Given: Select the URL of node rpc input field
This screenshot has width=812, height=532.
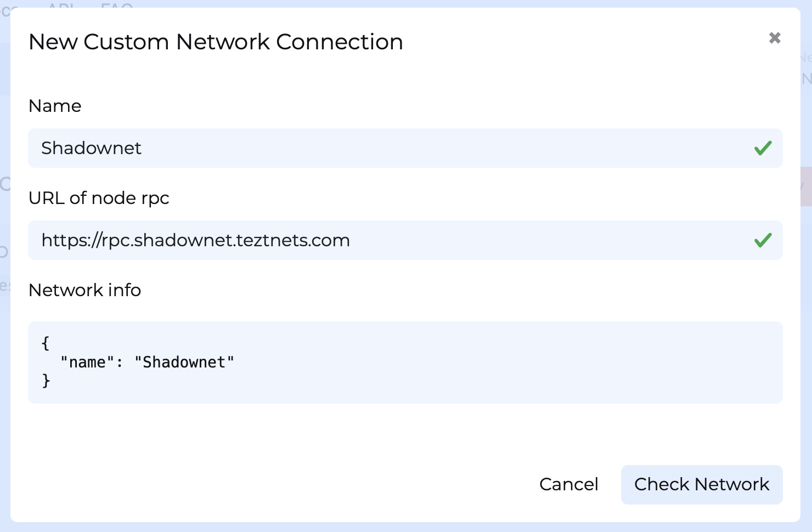Looking at the screenshot, I should coord(219,240).
